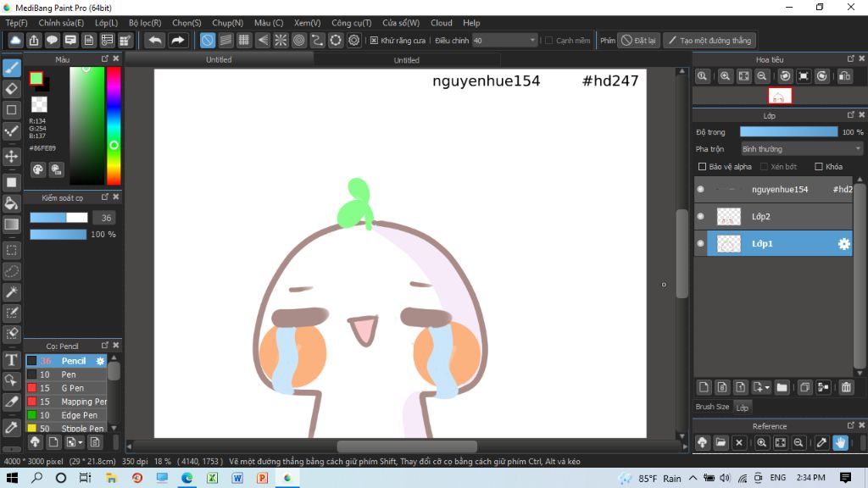
Task: Open the Cloud menu
Action: coord(441,23)
